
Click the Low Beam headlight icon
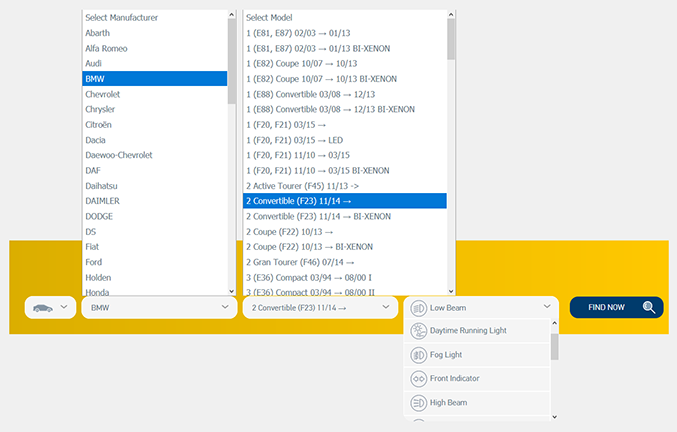[x=418, y=308]
